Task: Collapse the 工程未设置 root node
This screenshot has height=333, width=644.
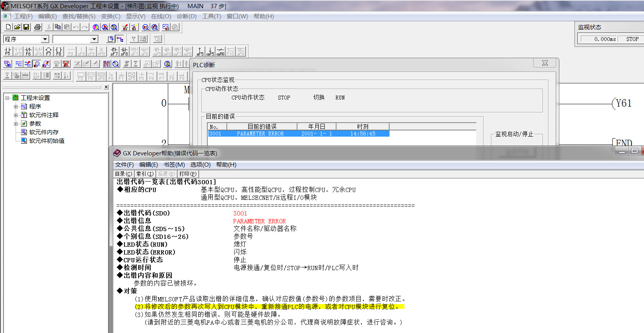Action: [x=7, y=98]
